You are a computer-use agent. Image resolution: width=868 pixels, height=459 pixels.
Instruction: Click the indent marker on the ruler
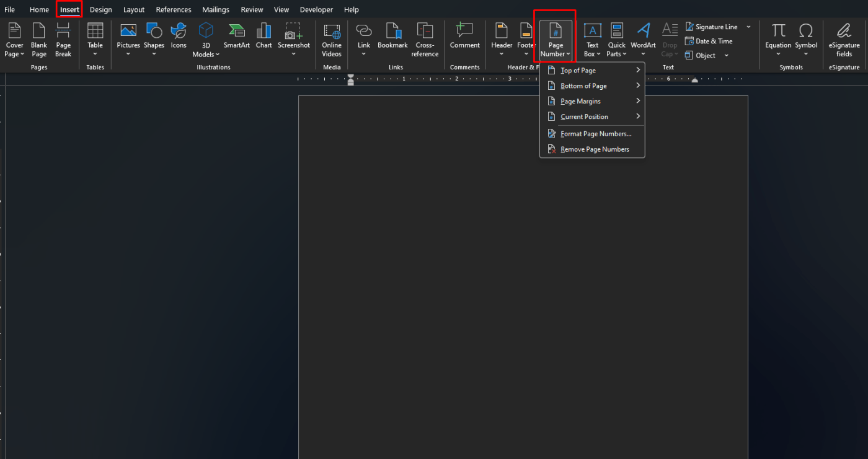tap(351, 79)
